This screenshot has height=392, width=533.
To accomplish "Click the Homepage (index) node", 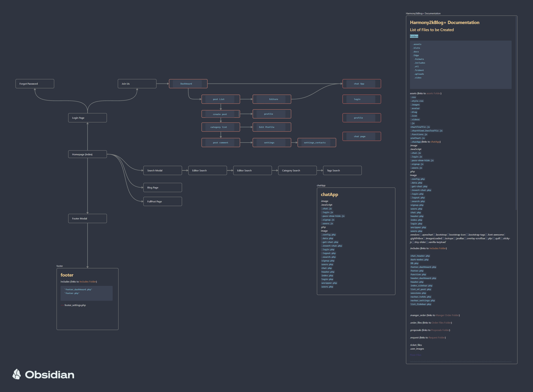I will coord(88,154).
